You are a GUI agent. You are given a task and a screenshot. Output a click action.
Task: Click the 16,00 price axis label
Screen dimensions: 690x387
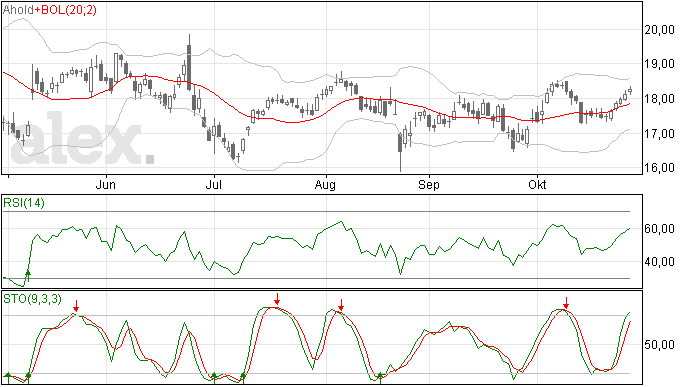(659, 168)
